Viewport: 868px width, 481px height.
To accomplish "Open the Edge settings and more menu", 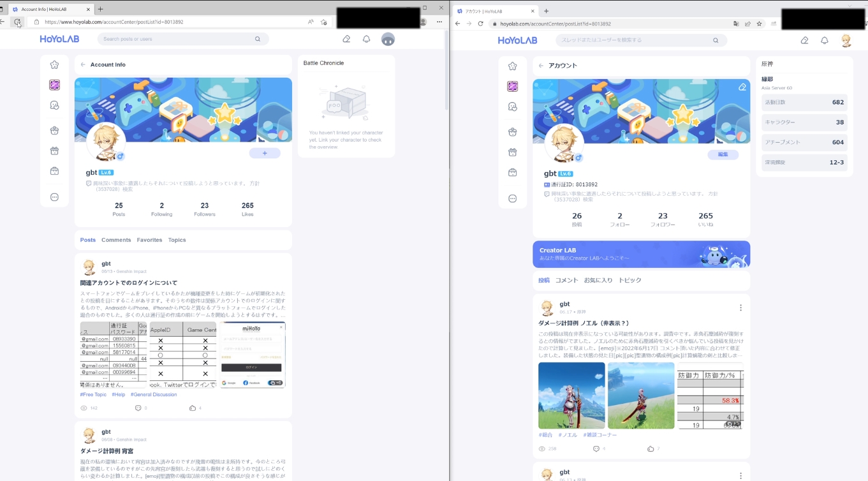I will pyautogui.click(x=439, y=22).
